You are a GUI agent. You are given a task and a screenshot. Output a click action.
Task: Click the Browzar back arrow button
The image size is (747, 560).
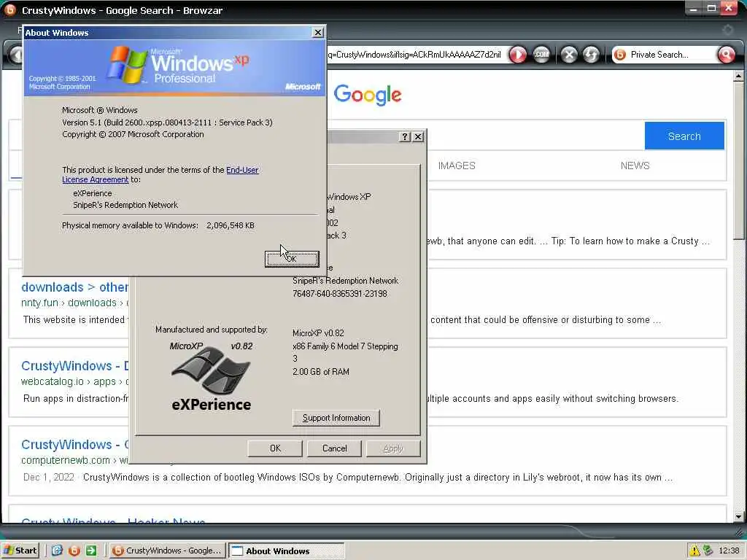pos(16,55)
